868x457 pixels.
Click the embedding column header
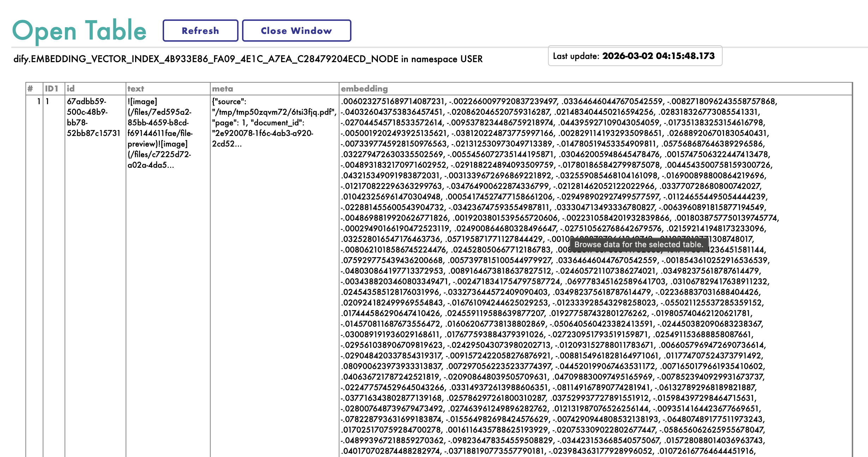coord(364,89)
